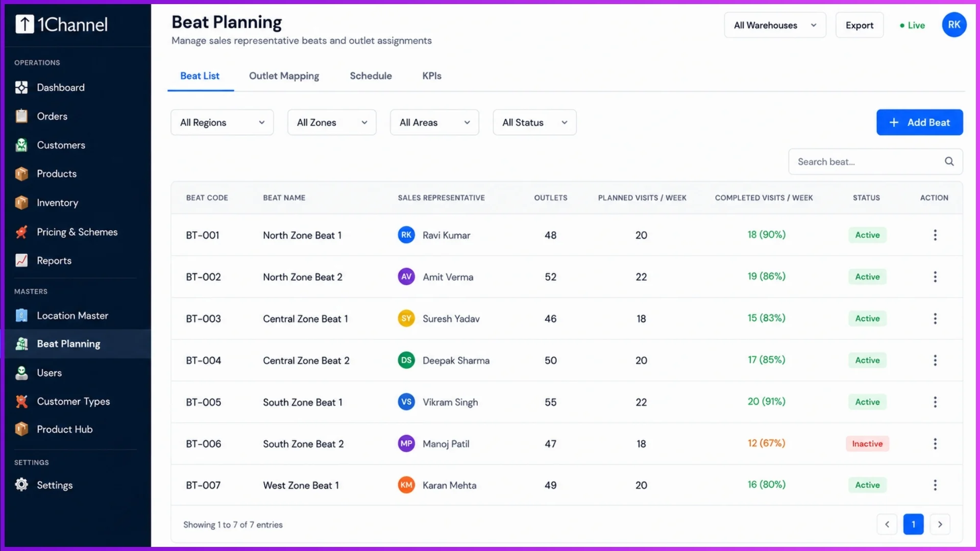Select the Beat Planning sidebar icon
The height and width of the screenshot is (551, 980).
[x=21, y=344]
